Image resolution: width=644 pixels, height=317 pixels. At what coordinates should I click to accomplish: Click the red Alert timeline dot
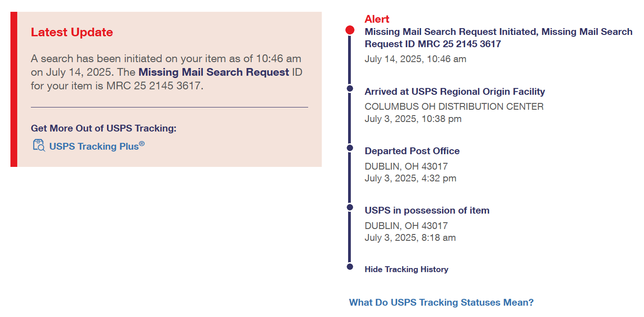(x=350, y=30)
